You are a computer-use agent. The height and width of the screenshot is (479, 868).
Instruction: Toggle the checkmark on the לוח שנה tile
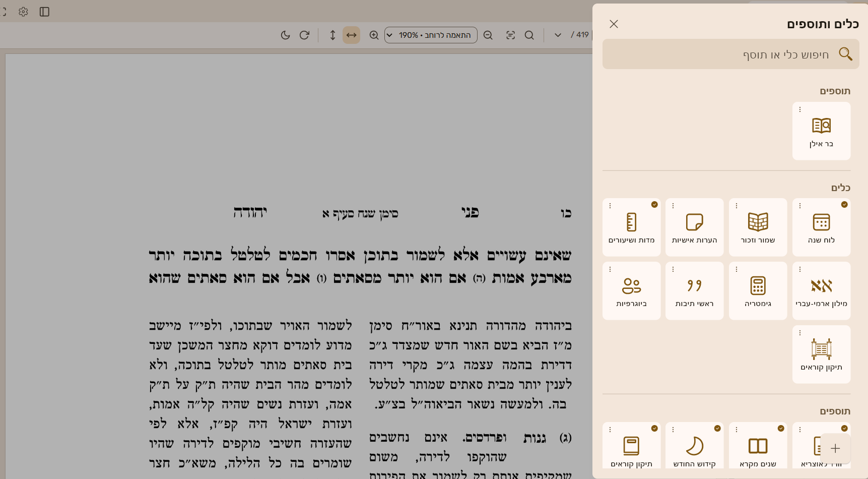(844, 204)
